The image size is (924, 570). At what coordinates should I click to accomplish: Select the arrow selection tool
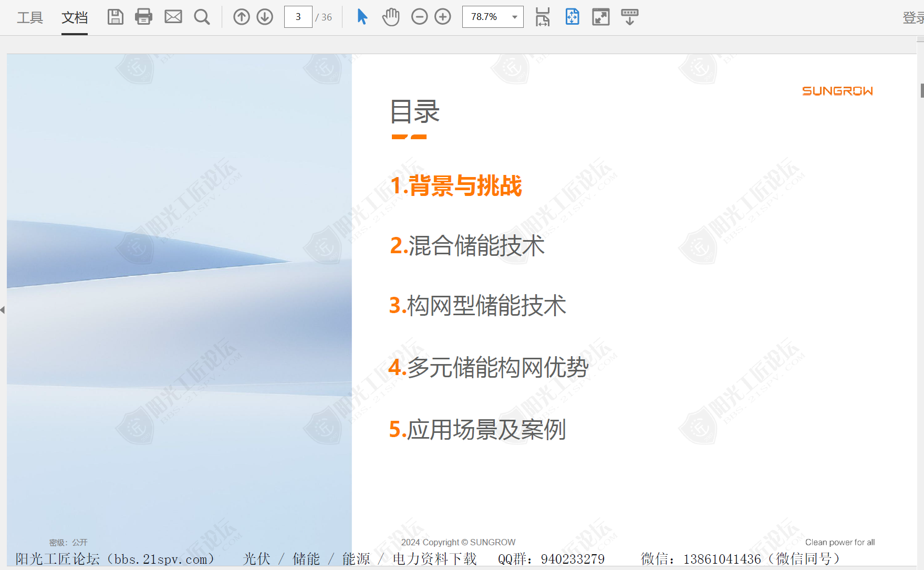coord(362,17)
